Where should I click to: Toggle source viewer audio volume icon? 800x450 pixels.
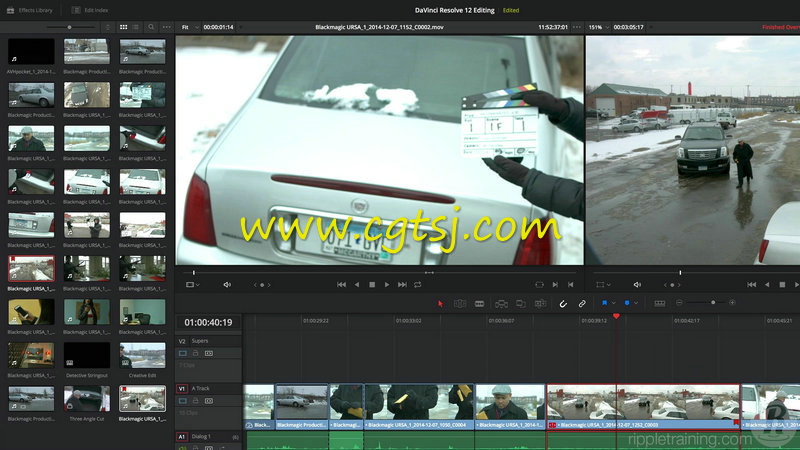(227, 285)
